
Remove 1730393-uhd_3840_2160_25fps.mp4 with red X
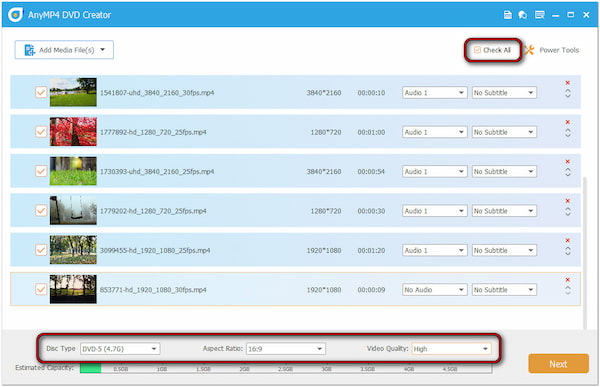[568, 162]
